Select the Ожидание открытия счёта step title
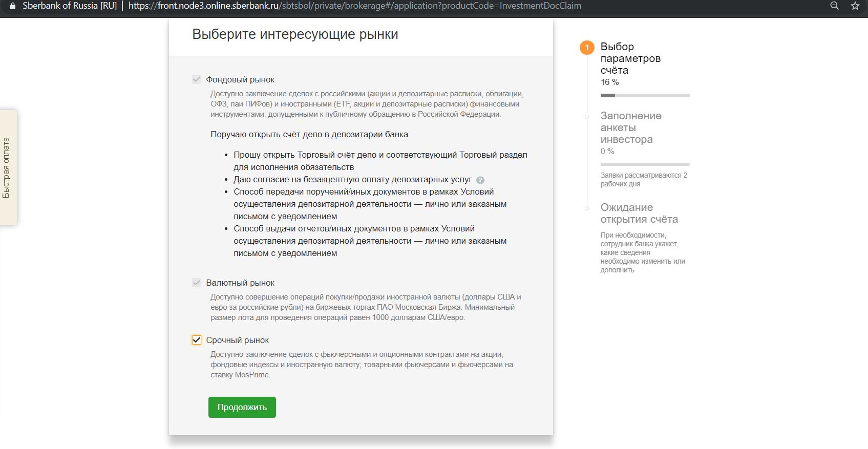Image resolution: width=868 pixels, height=449 pixels. [x=639, y=213]
